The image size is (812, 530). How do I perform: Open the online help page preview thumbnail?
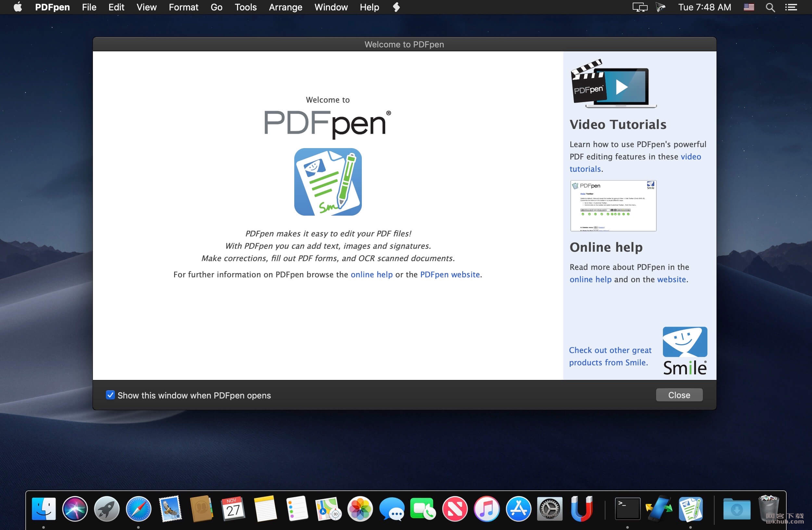coord(613,206)
